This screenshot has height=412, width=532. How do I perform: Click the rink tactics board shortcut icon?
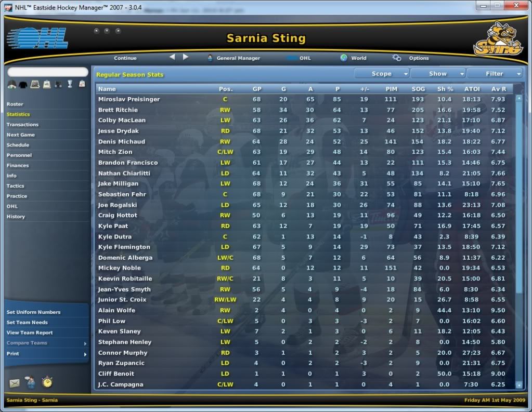tap(35, 85)
